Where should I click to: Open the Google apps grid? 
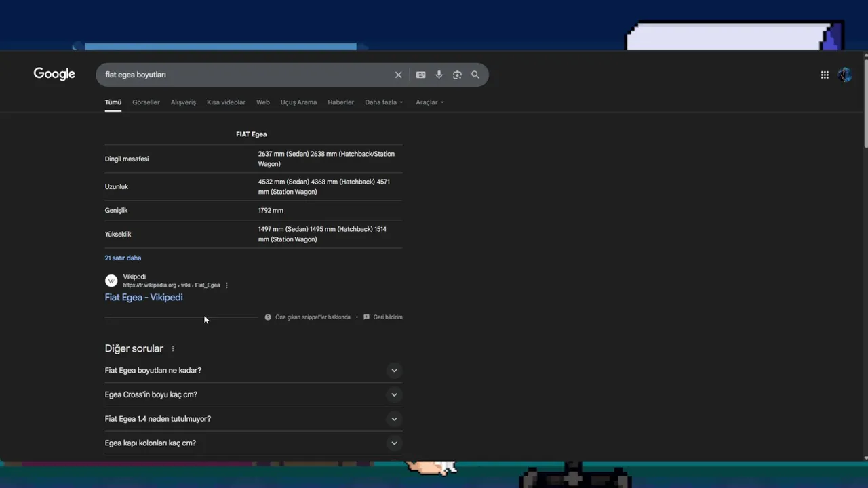825,75
